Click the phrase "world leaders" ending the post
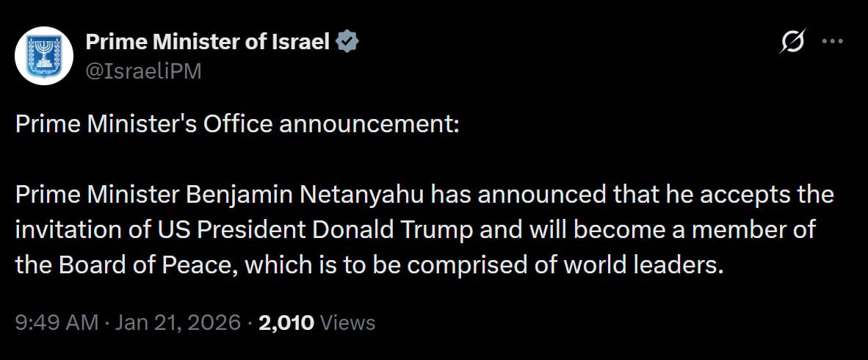This screenshot has width=868, height=360. (x=644, y=265)
